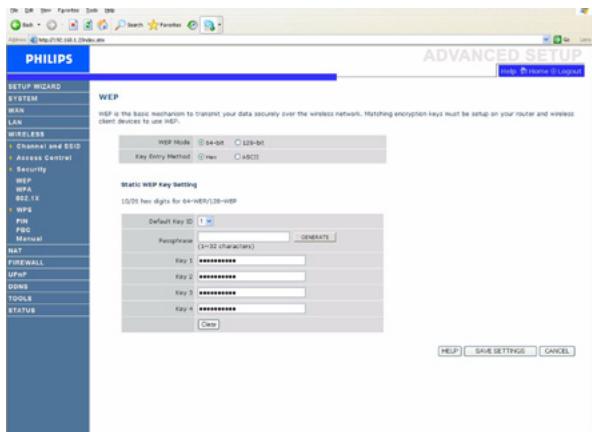Select Security in sidebar
This screenshot has width=592, height=432.
point(31,170)
